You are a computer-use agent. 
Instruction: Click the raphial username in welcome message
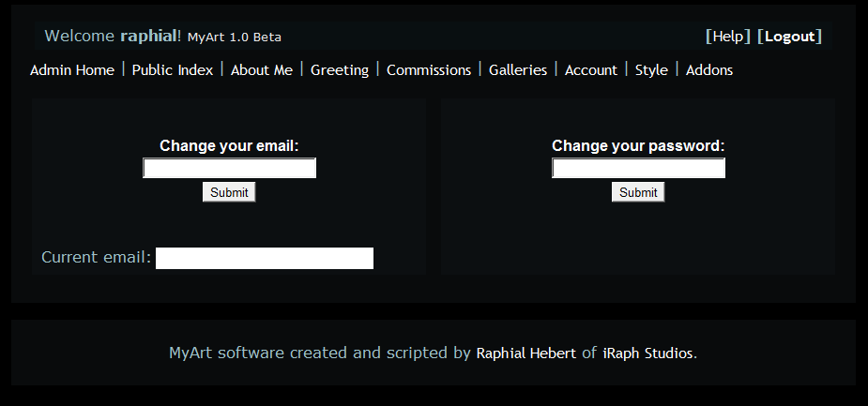(x=148, y=37)
